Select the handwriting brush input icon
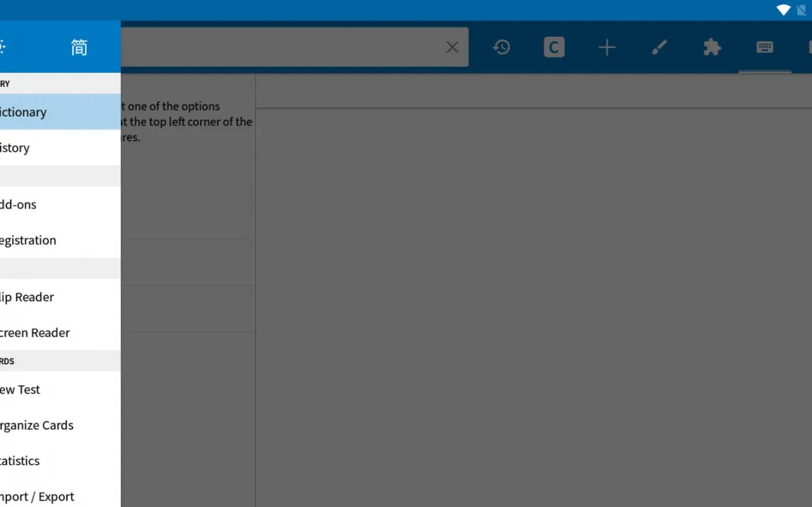Image resolution: width=812 pixels, height=507 pixels. tap(659, 47)
